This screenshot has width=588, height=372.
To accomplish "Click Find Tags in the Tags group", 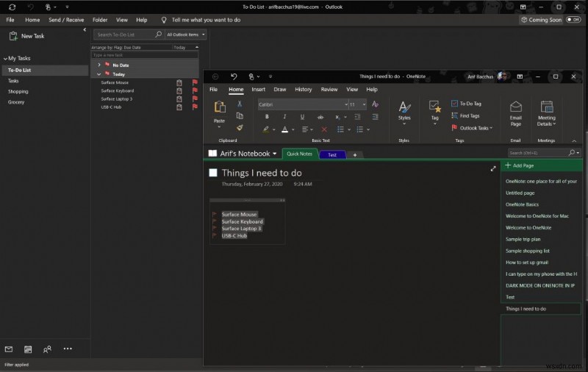I will tap(469, 115).
